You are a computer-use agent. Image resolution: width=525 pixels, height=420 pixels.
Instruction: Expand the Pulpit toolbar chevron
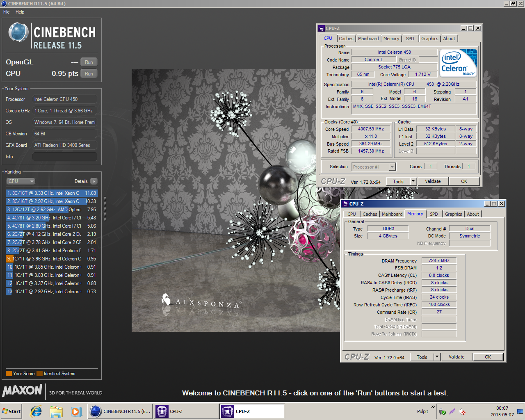433,407
